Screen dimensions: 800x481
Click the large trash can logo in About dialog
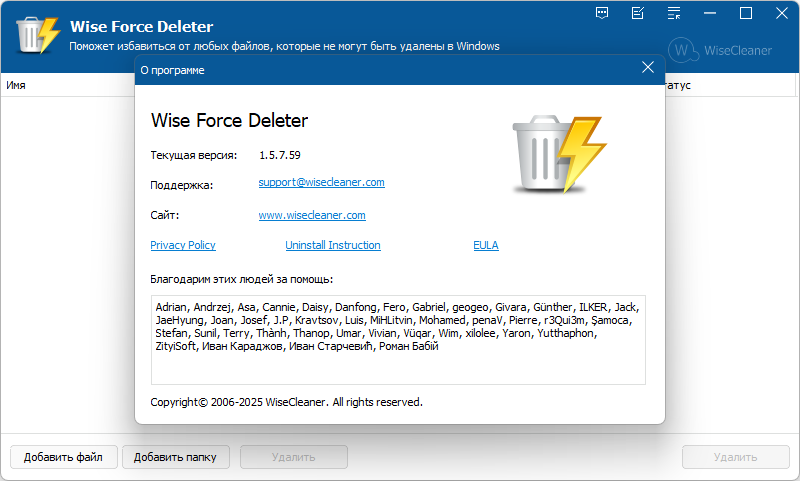coord(559,155)
